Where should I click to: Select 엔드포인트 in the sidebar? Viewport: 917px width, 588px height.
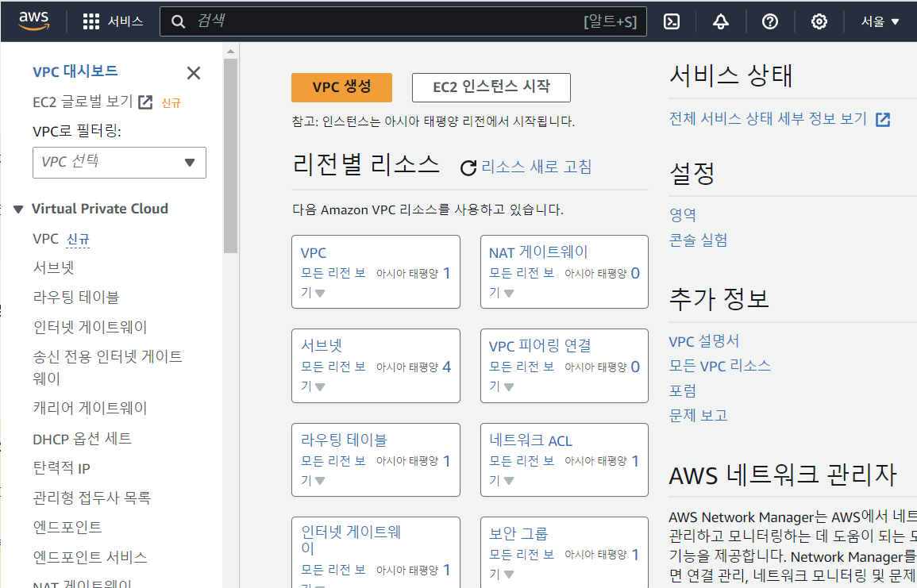[x=67, y=527]
